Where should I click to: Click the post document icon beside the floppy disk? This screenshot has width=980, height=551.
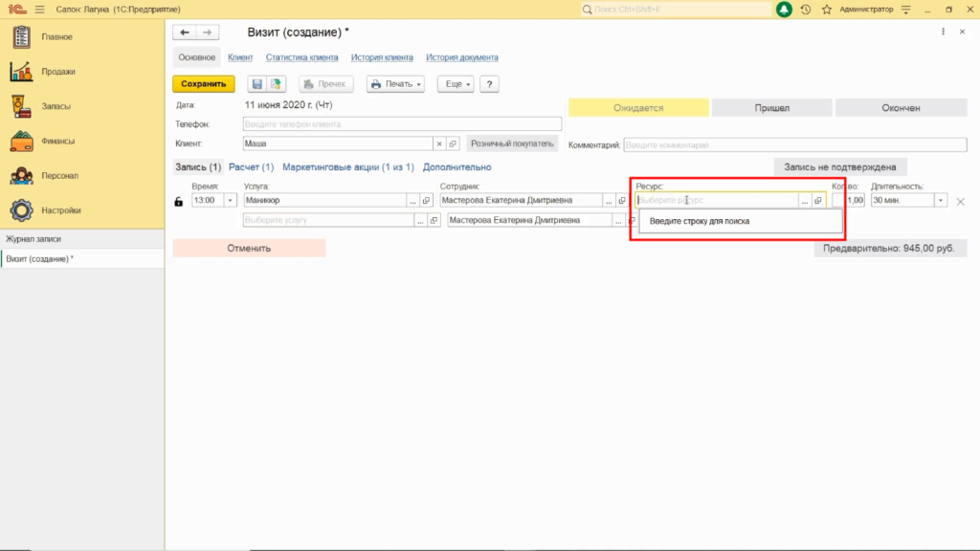tap(276, 84)
